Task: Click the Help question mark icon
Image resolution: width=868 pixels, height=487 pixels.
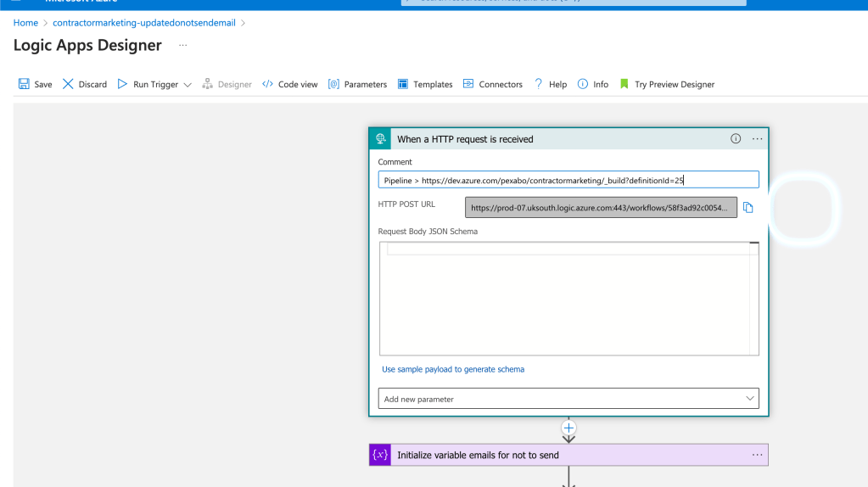Action: 538,84
